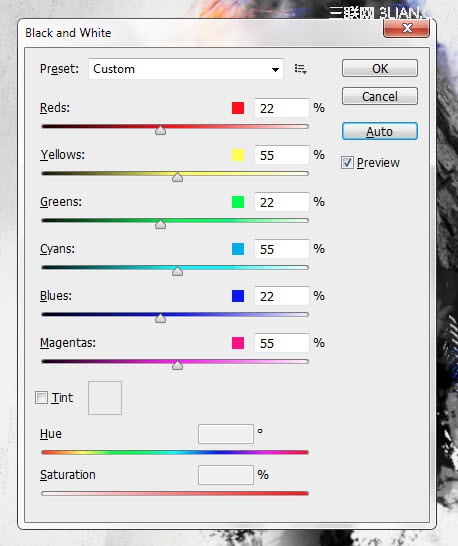Open the Preset dropdown showing Custom
The image size is (458, 546).
[x=186, y=69]
